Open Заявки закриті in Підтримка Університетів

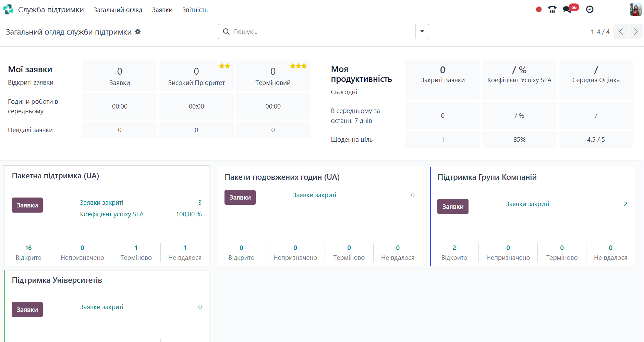tap(102, 307)
